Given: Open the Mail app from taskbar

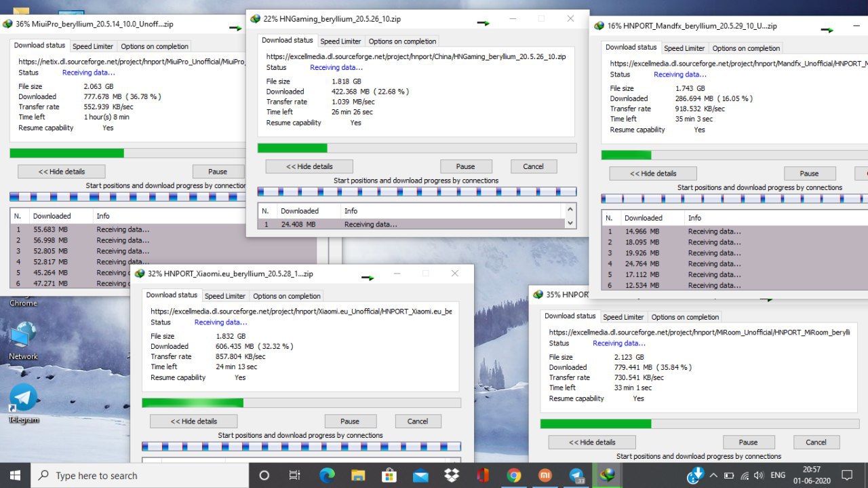Looking at the screenshot, I should tap(420, 475).
